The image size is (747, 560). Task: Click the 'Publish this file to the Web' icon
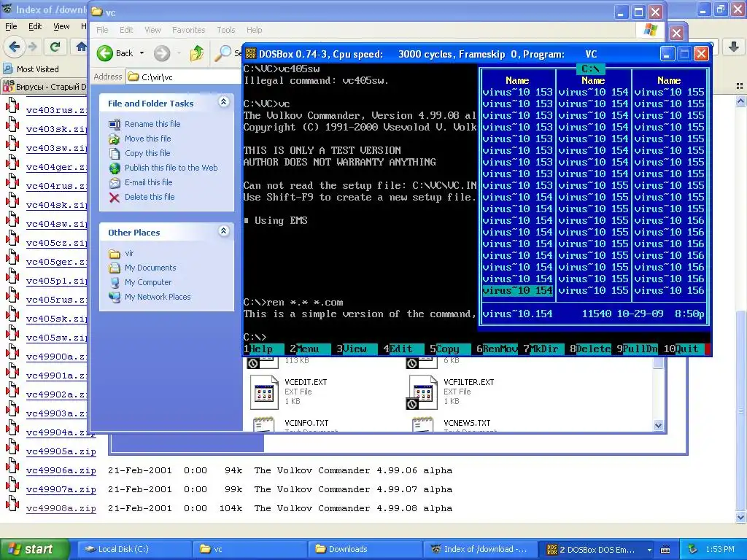click(115, 168)
